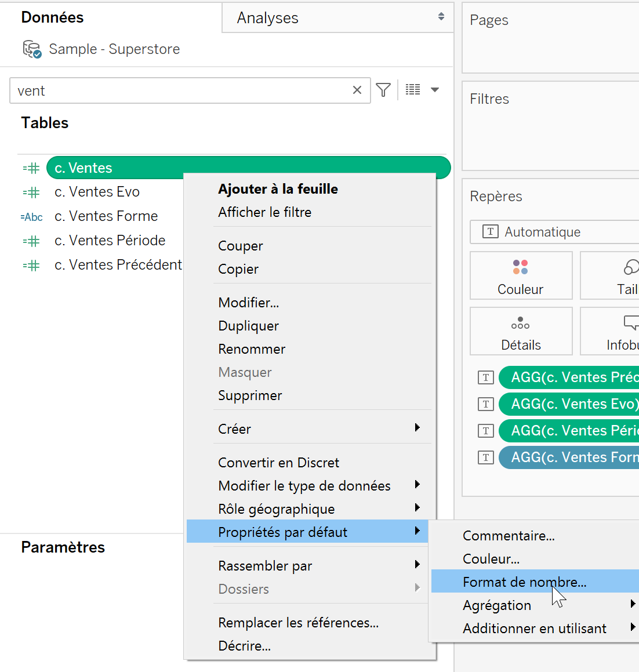Click the field search box containing 'vent'
This screenshot has height=672, width=639.
190,90
